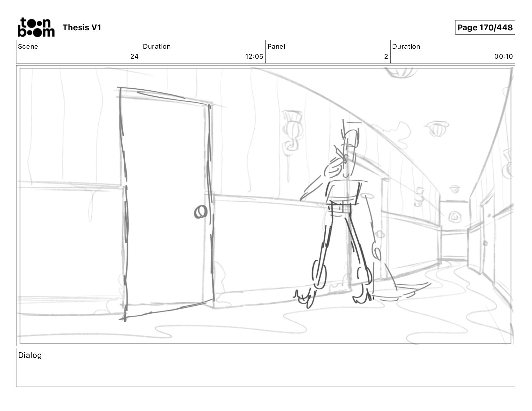
Task: Select the panel number '2'
Action: coord(386,56)
